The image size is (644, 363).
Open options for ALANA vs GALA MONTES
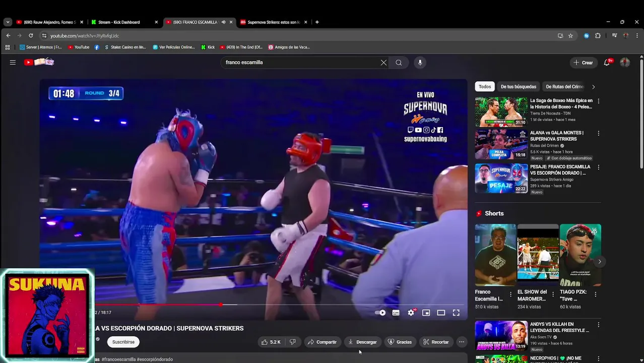click(599, 134)
